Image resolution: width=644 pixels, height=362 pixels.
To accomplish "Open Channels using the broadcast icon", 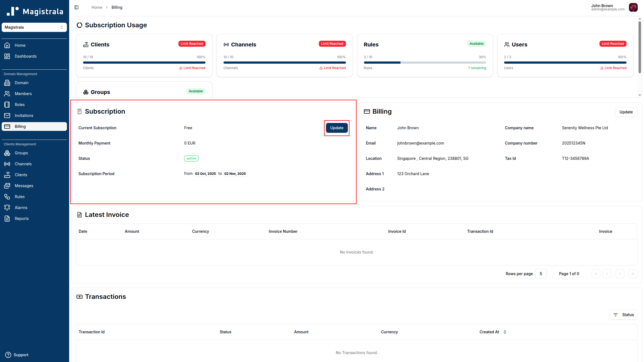I will (x=7, y=164).
